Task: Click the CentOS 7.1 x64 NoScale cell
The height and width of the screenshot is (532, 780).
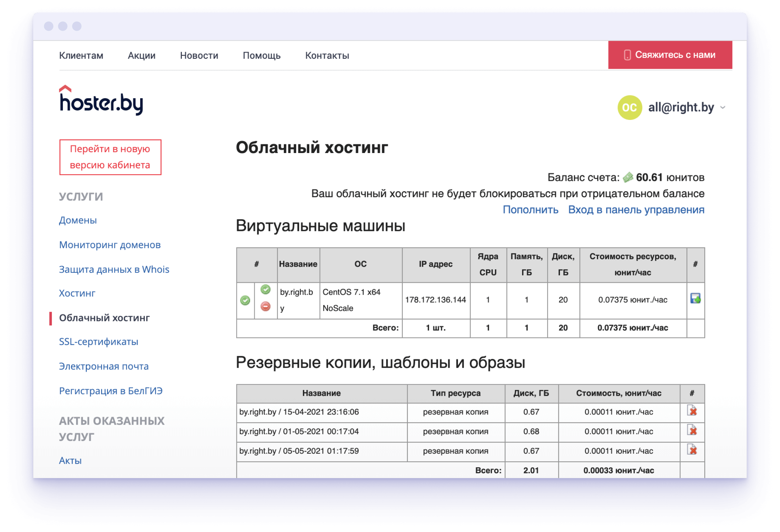Action: pyautogui.click(x=361, y=300)
